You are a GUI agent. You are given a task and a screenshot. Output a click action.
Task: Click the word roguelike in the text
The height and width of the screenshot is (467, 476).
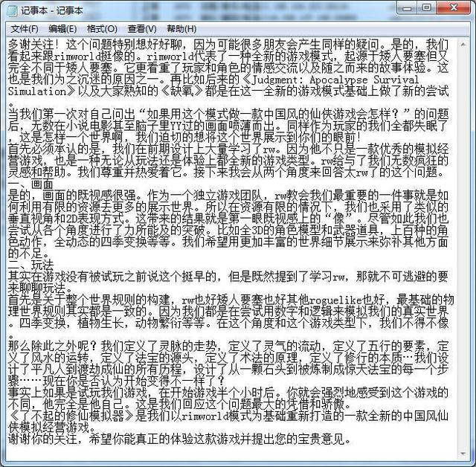[335, 300]
